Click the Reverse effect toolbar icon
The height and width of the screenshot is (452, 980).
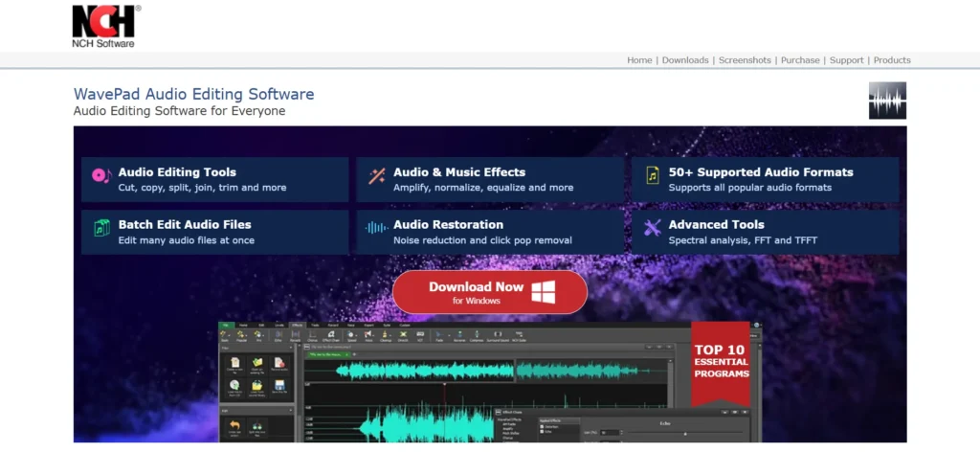coord(459,334)
